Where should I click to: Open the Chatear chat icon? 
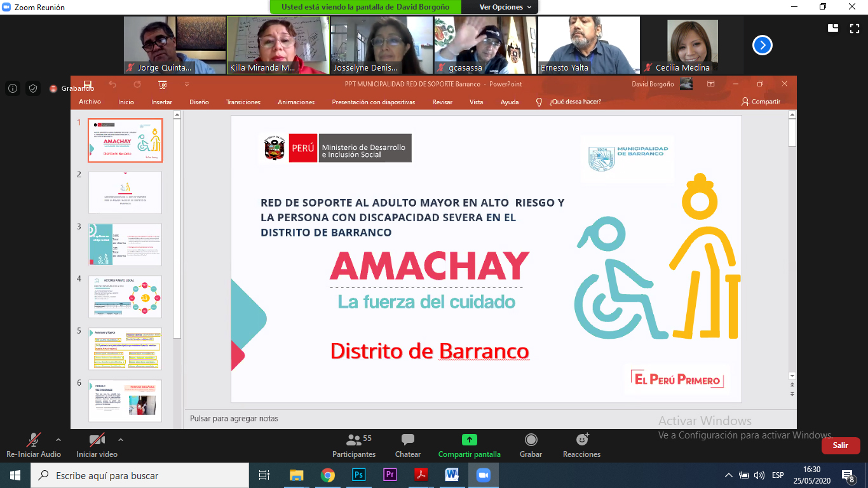(x=407, y=440)
